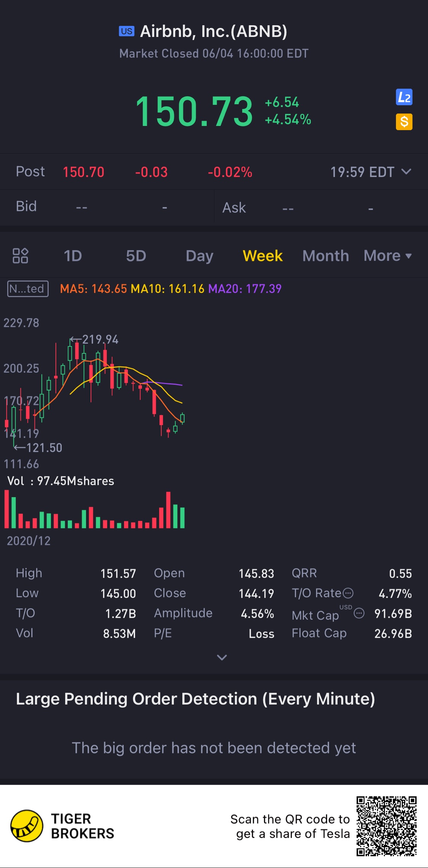Image resolution: width=428 pixels, height=868 pixels.
Task: Toggle the N...ted adjustment setting box
Action: click(x=28, y=289)
